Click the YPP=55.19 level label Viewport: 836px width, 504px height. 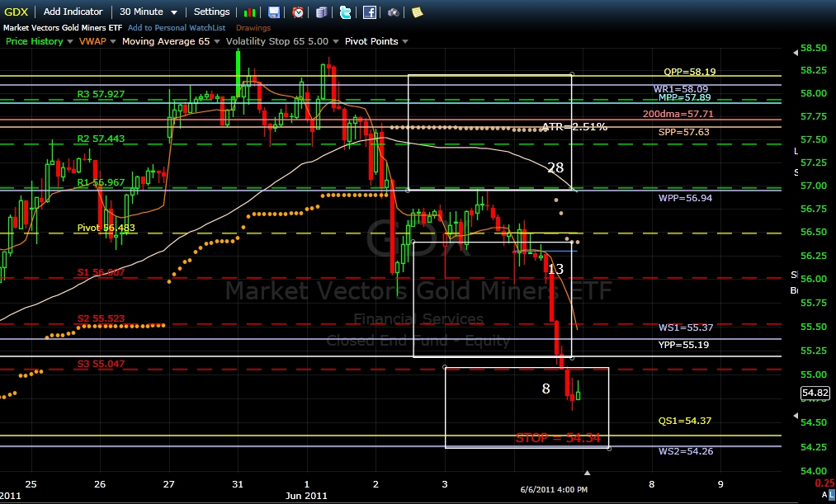coord(683,345)
